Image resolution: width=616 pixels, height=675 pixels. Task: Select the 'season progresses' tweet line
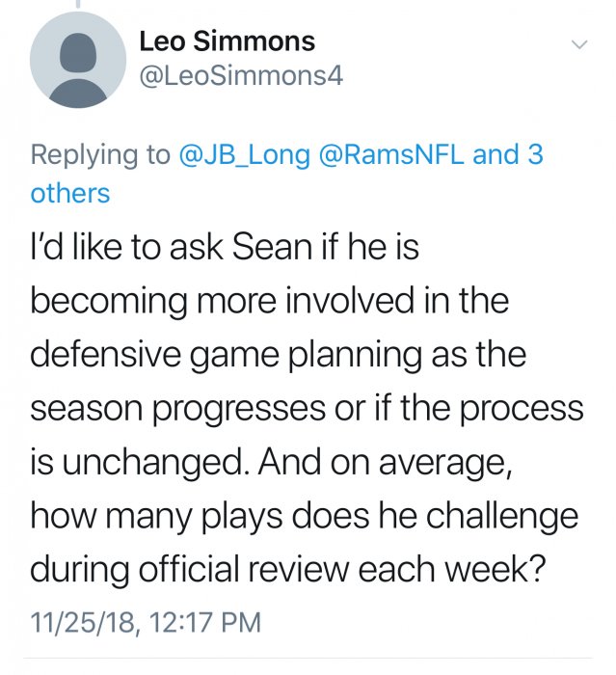coord(307,409)
